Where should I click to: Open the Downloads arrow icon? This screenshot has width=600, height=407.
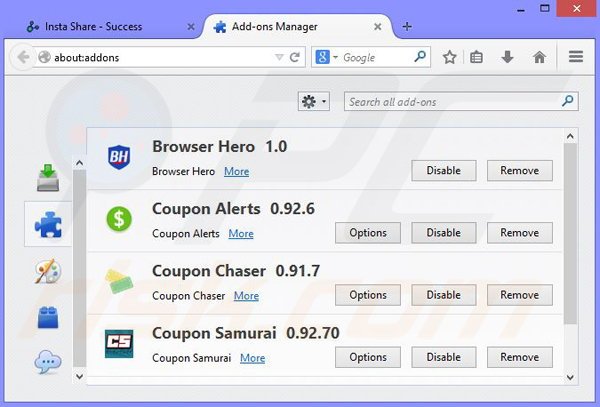507,57
